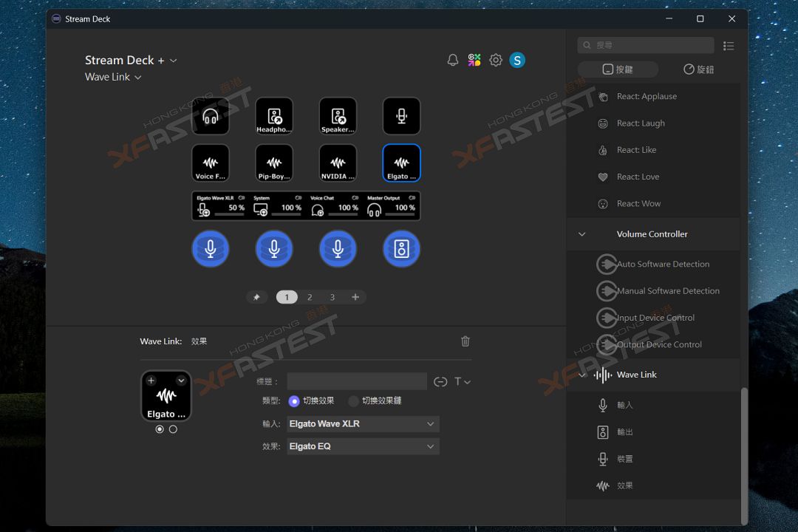This screenshot has width=798, height=532.
Task: Open the notifications bell
Action: (452, 60)
